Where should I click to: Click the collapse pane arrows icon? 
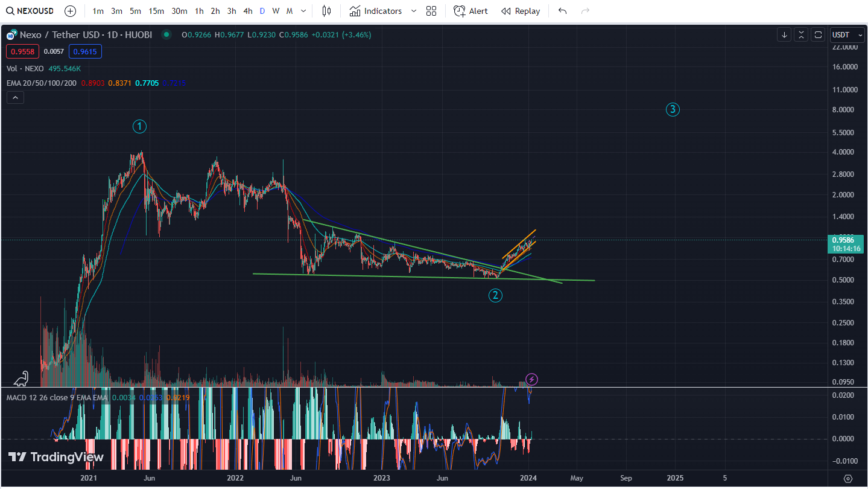tap(801, 35)
